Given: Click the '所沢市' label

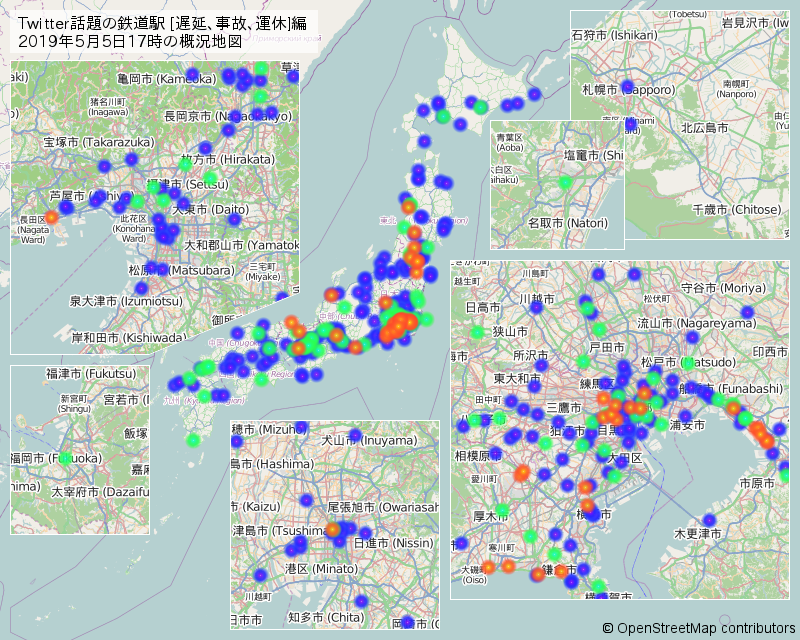Looking at the screenshot, I should [x=531, y=355].
